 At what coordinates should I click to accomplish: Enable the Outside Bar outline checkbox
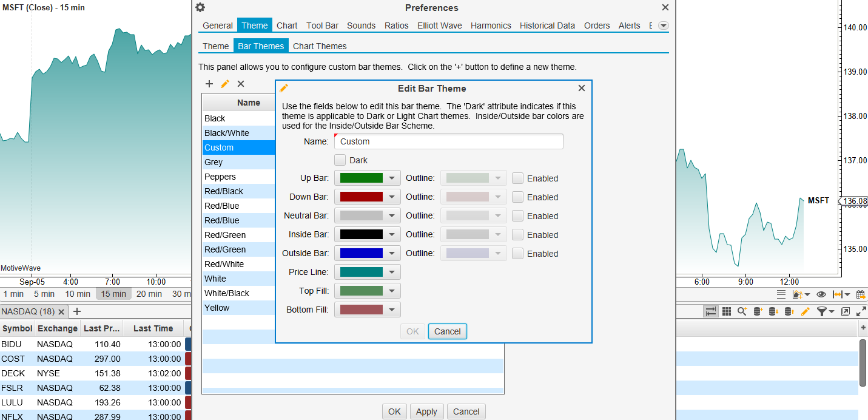coord(517,254)
